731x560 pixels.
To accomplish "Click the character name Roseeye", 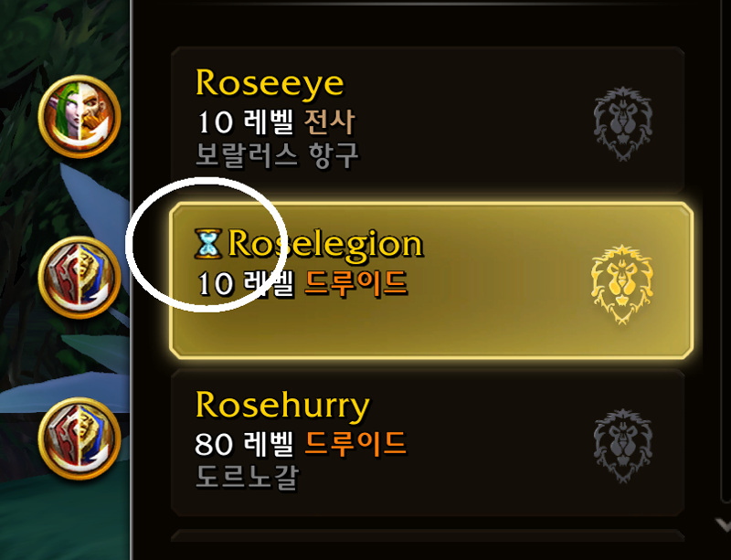I will click(x=270, y=84).
